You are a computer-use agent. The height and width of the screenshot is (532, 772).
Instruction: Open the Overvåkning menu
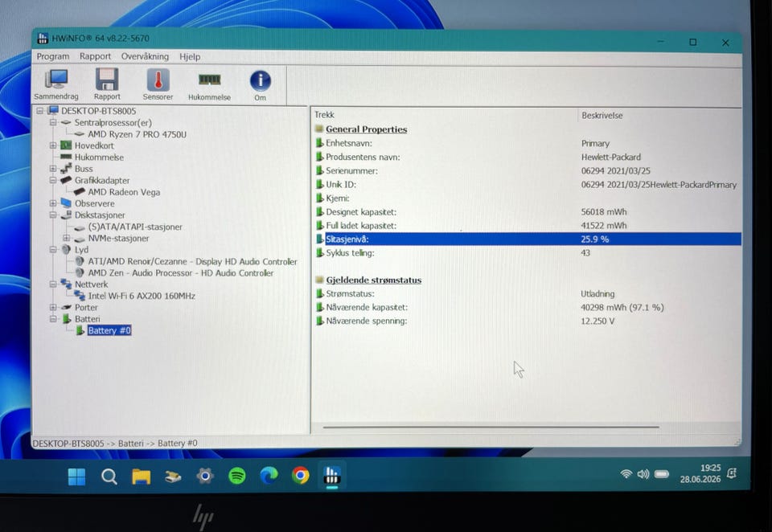tap(145, 56)
